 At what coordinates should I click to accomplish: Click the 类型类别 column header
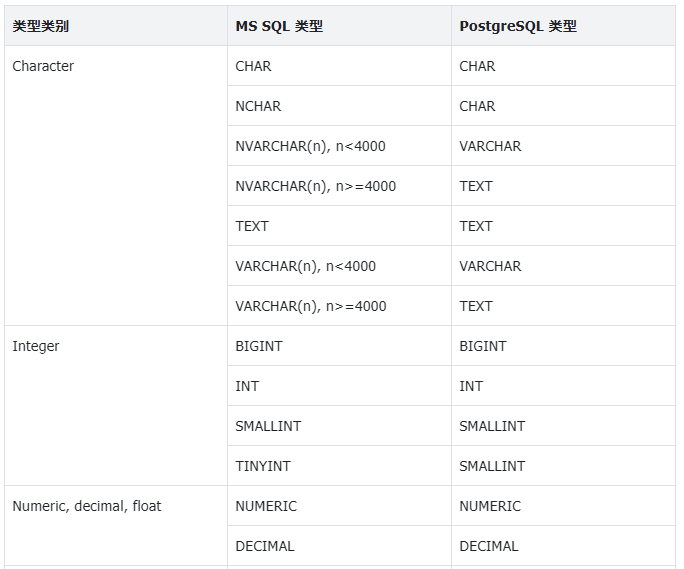tap(41, 26)
